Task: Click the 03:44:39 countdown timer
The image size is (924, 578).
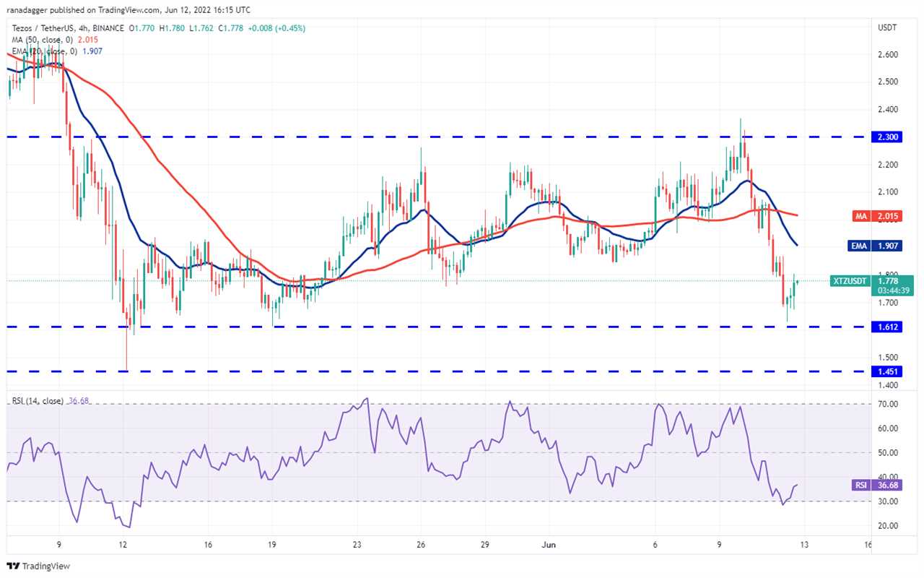Action: pyautogui.click(x=893, y=290)
